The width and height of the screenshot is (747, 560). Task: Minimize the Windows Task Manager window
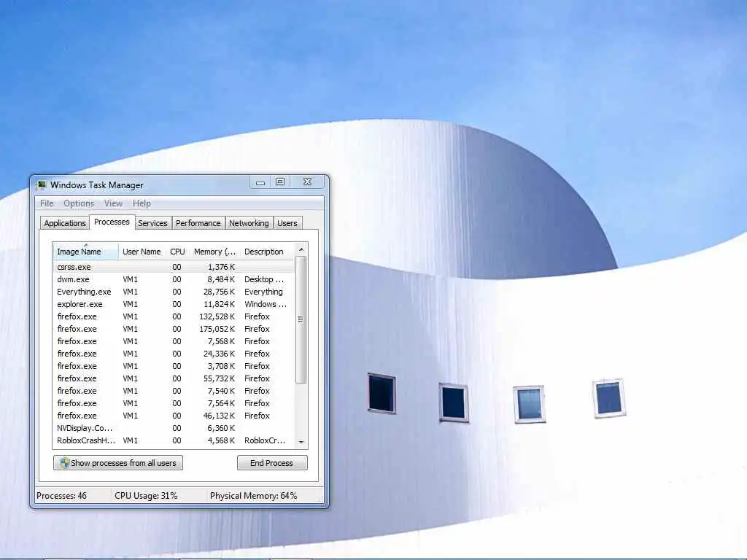(260, 182)
